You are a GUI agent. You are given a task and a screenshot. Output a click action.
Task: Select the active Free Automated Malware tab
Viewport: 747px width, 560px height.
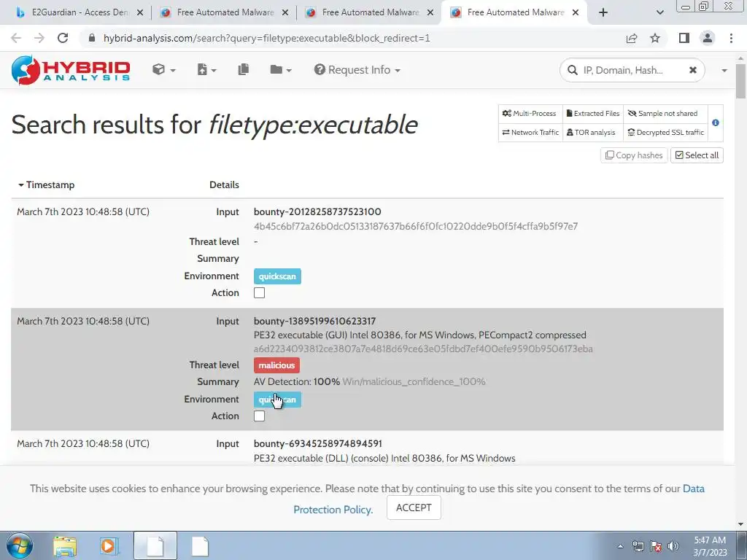point(516,12)
